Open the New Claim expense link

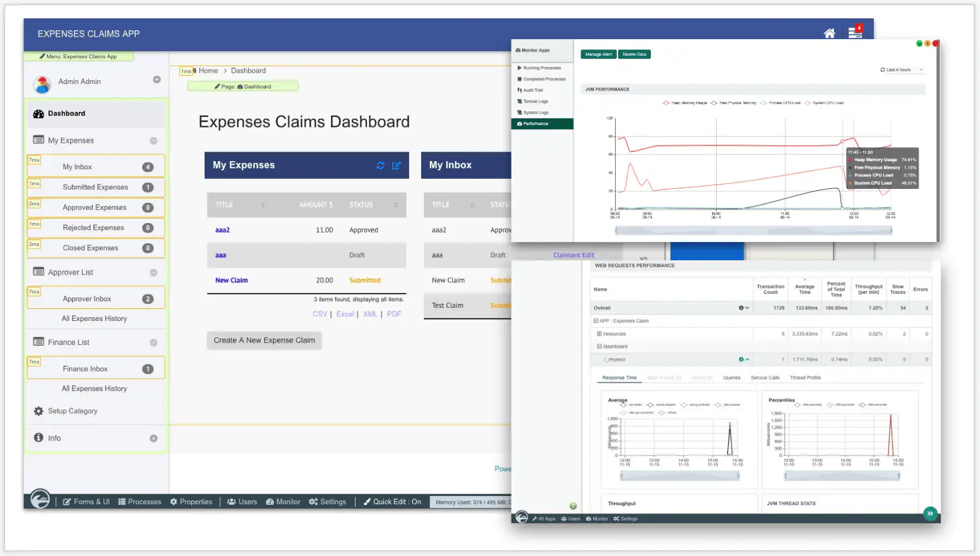point(231,281)
